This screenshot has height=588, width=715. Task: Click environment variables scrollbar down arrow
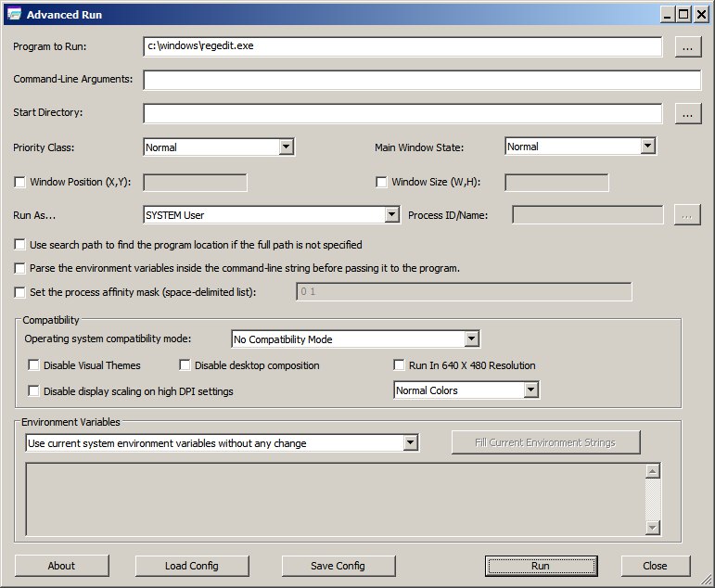click(653, 528)
